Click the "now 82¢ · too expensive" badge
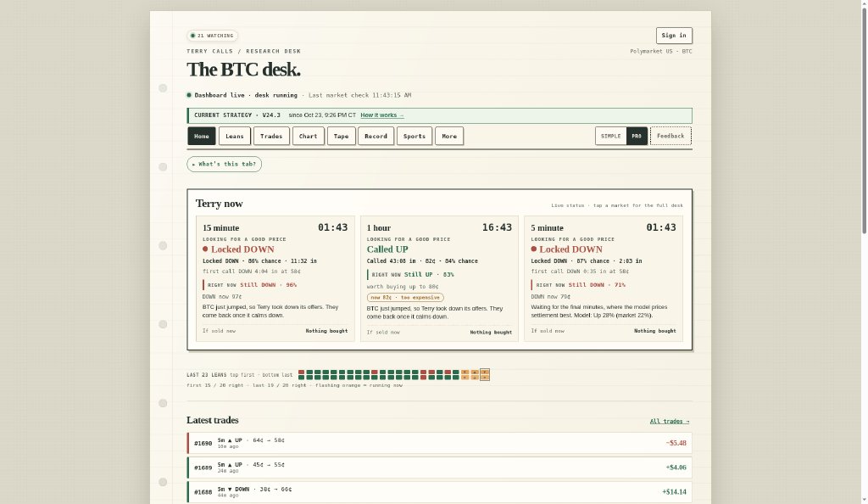868x504 pixels. point(405,298)
